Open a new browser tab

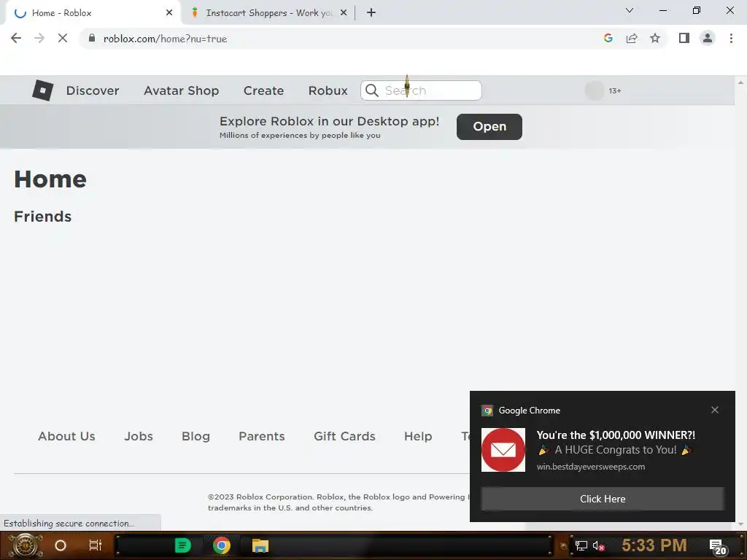click(371, 13)
